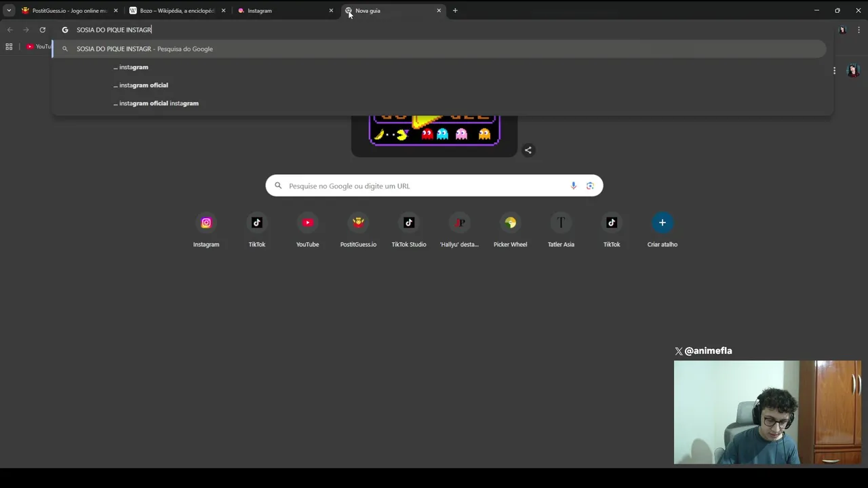Go forward to next page
Viewport: 868px width, 488px height.
click(26, 30)
